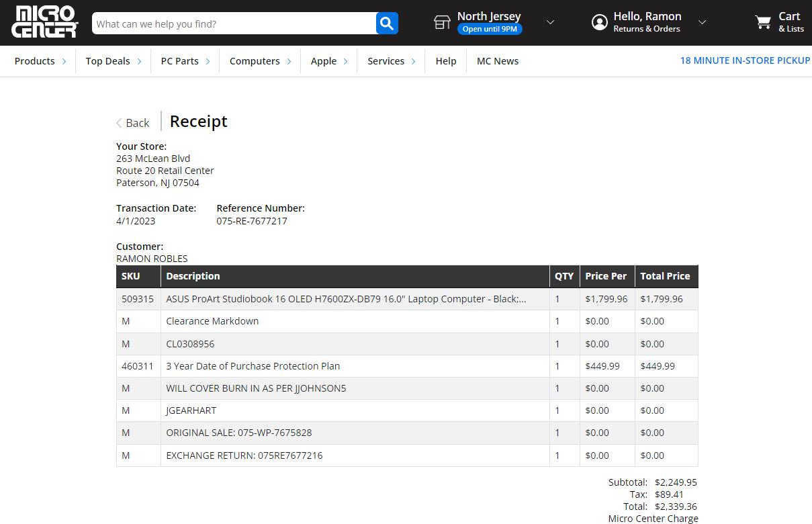Click the Tax amount $89.41
This screenshot has width=812, height=524.
coord(669,494)
